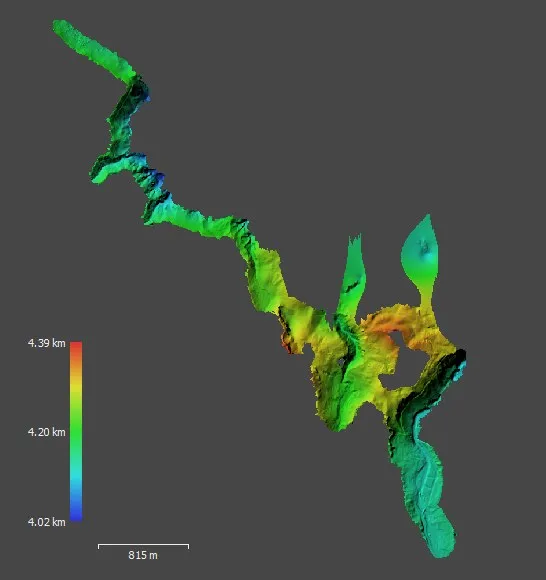The width and height of the screenshot is (546, 580).
Task: Click the elevation color scale bar
Action: (x=76, y=432)
